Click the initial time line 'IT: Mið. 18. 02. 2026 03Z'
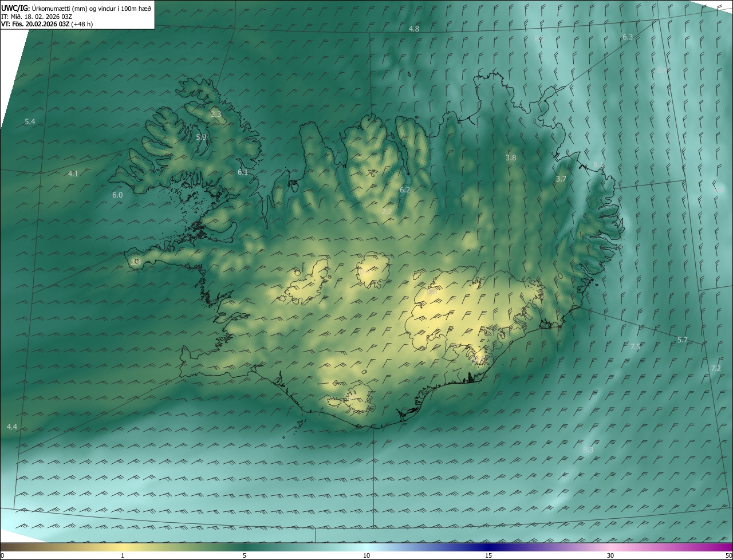The height and width of the screenshot is (560, 733). point(36,16)
